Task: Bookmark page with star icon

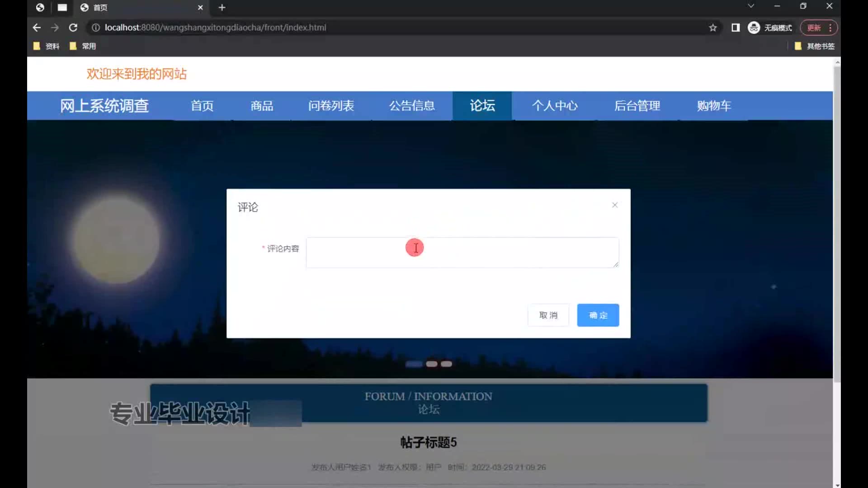Action: point(713,28)
